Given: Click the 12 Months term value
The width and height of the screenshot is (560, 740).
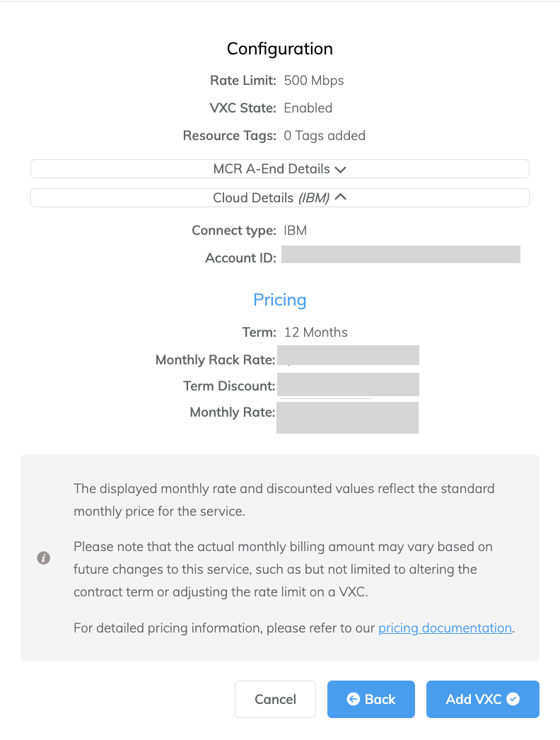Looking at the screenshot, I should pos(315,332).
